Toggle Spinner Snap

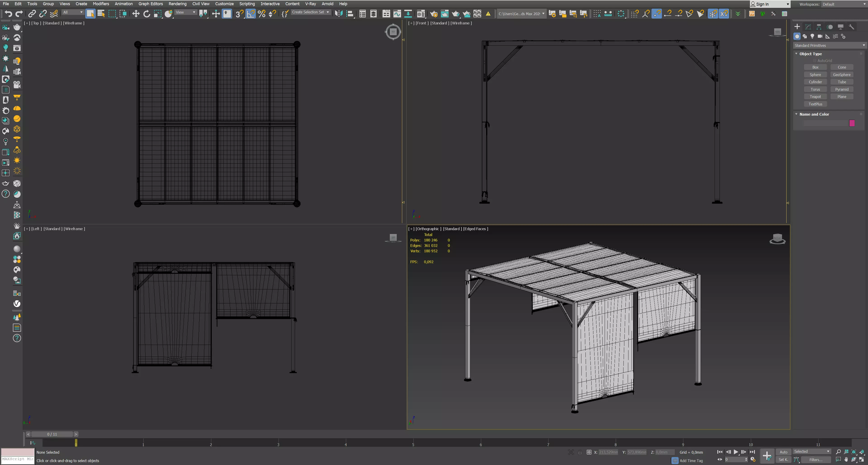272,14
